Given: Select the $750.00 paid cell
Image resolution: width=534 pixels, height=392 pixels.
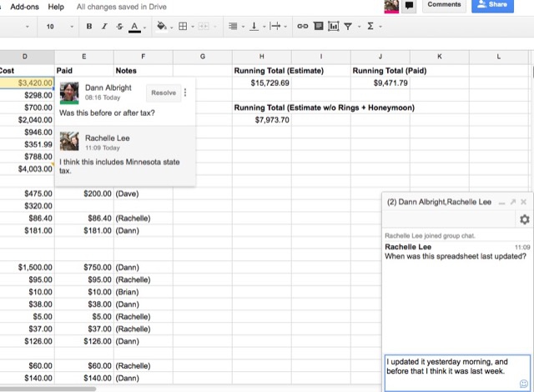Looking at the screenshot, I should click(x=84, y=268).
